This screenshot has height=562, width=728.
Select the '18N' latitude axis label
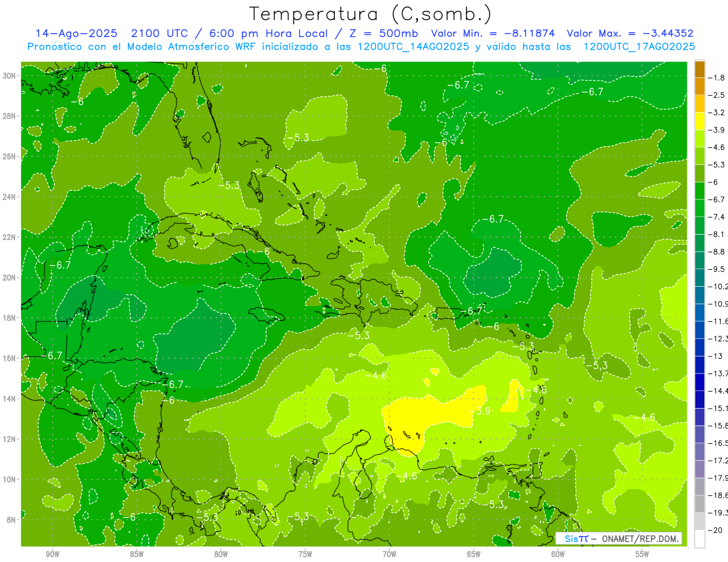click(10, 318)
